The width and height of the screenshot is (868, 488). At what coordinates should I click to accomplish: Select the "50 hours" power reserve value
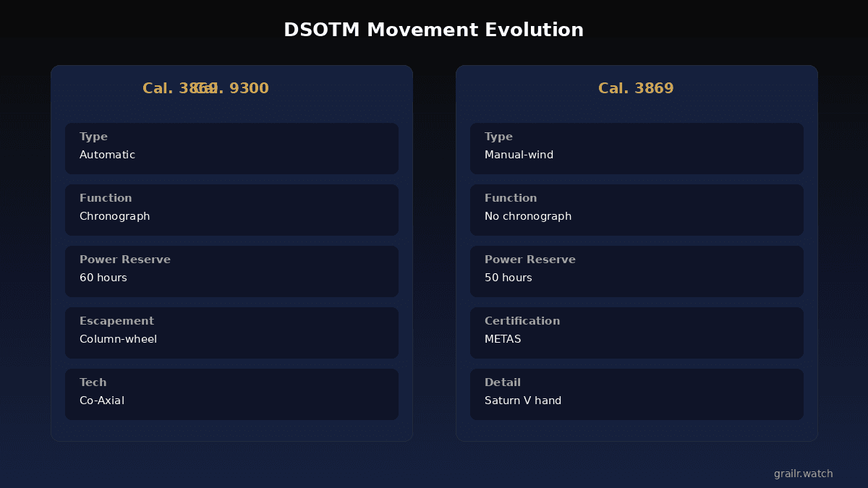coord(509,278)
